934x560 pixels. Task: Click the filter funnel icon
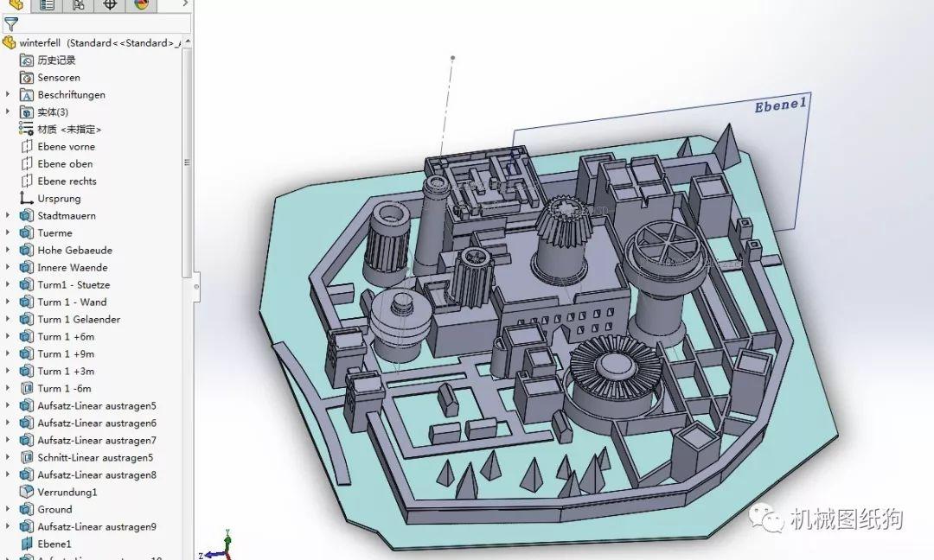click(x=11, y=24)
